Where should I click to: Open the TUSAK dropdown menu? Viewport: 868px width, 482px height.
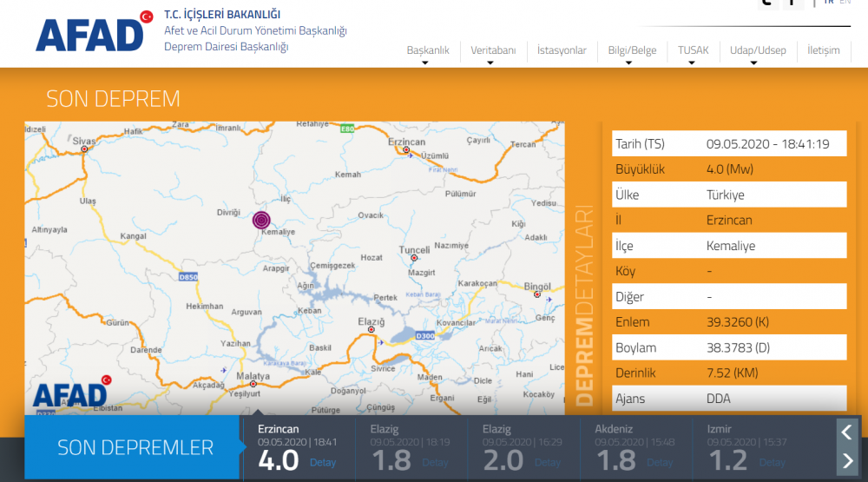pyautogui.click(x=693, y=50)
